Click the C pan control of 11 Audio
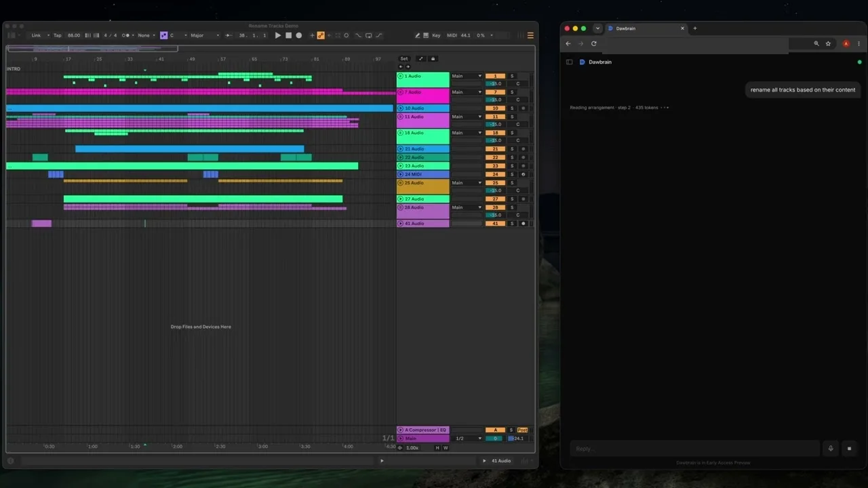The height and width of the screenshot is (488, 868). (x=517, y=125)
